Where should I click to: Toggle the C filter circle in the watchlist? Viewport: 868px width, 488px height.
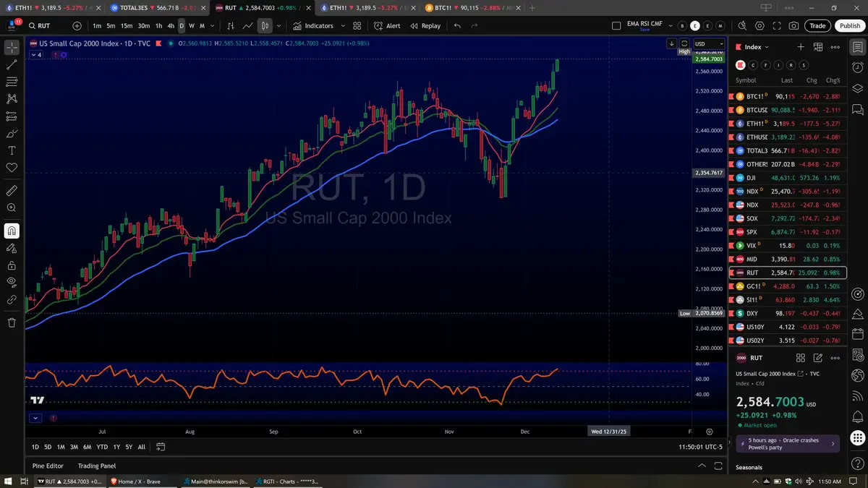tap(753, 65)
